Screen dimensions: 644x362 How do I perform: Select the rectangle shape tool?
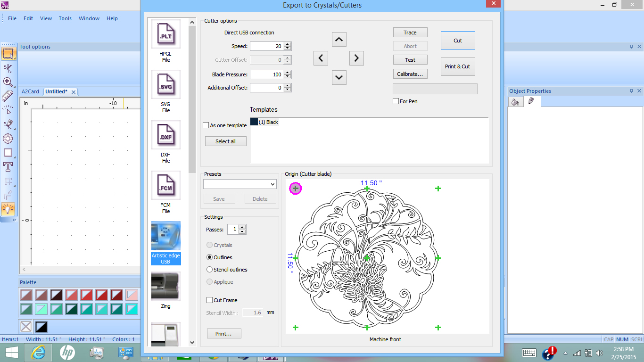(8, 153)
